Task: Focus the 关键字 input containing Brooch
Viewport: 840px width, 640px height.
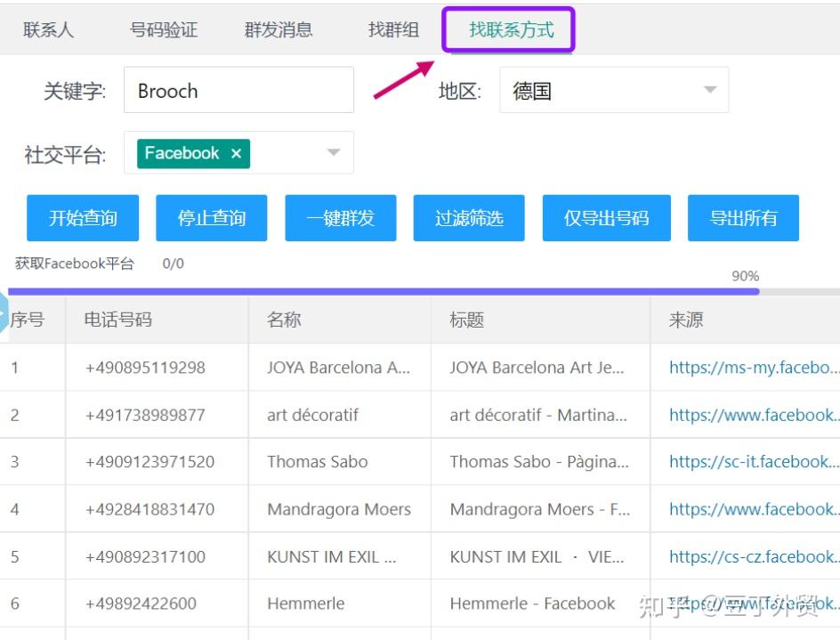Action: (x=239, y=90)
